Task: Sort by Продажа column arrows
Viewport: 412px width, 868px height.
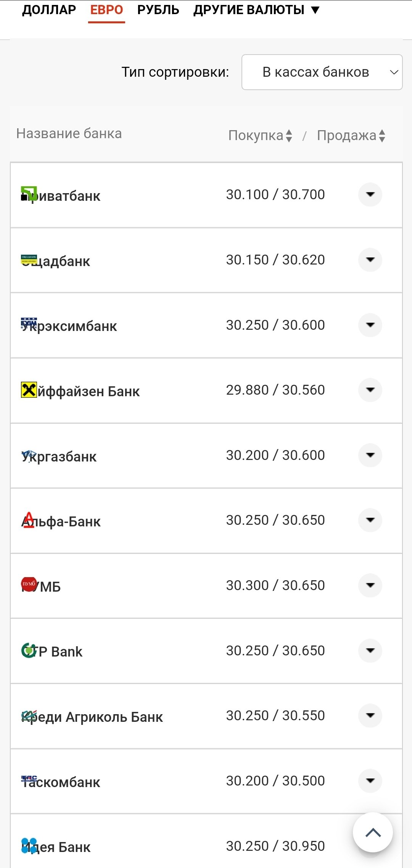Action: (x=382, y=136)
